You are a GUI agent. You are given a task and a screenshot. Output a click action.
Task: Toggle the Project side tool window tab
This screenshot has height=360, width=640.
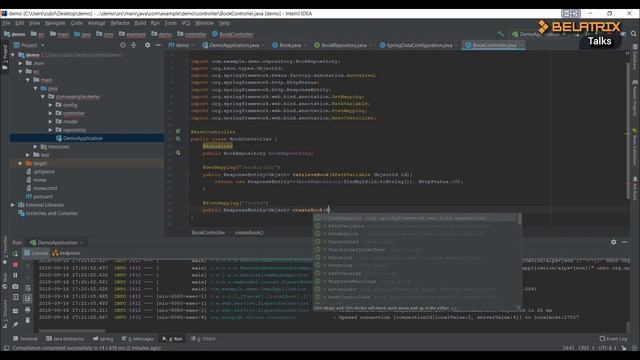pyautogui.click(x=5, y=57)
